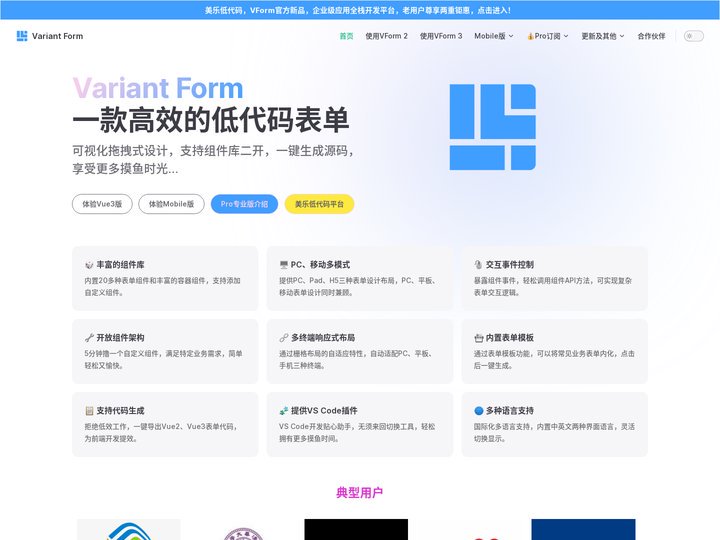Open the 使用VForm 2 nav item

point(386,36)
